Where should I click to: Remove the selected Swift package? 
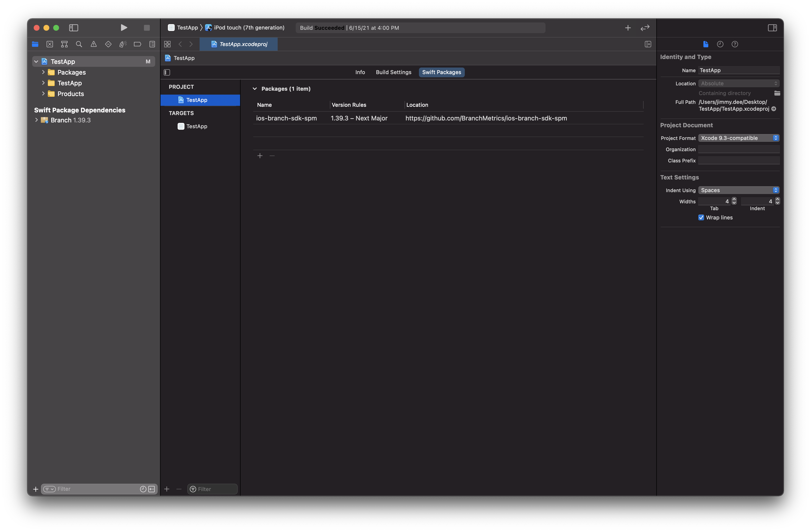tap(272, 156)
